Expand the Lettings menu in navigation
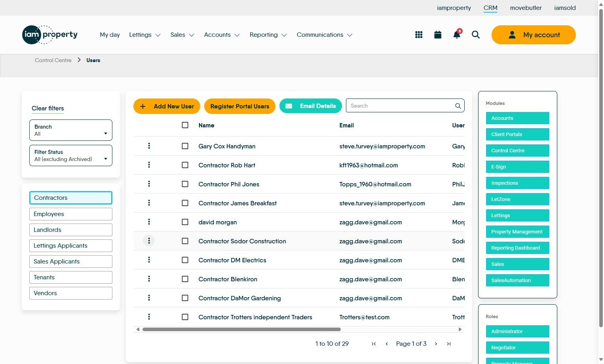This screenshot has height=364, width=604. tap(144, 35)
